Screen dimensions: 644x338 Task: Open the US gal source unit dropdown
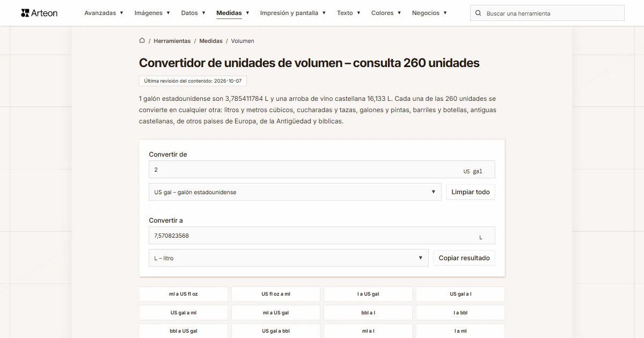[x=295, y=192]
